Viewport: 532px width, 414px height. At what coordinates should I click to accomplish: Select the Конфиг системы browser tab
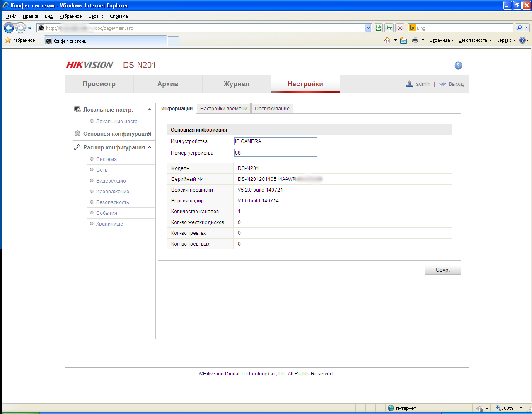pyautogui.click(x=105, y=41)
